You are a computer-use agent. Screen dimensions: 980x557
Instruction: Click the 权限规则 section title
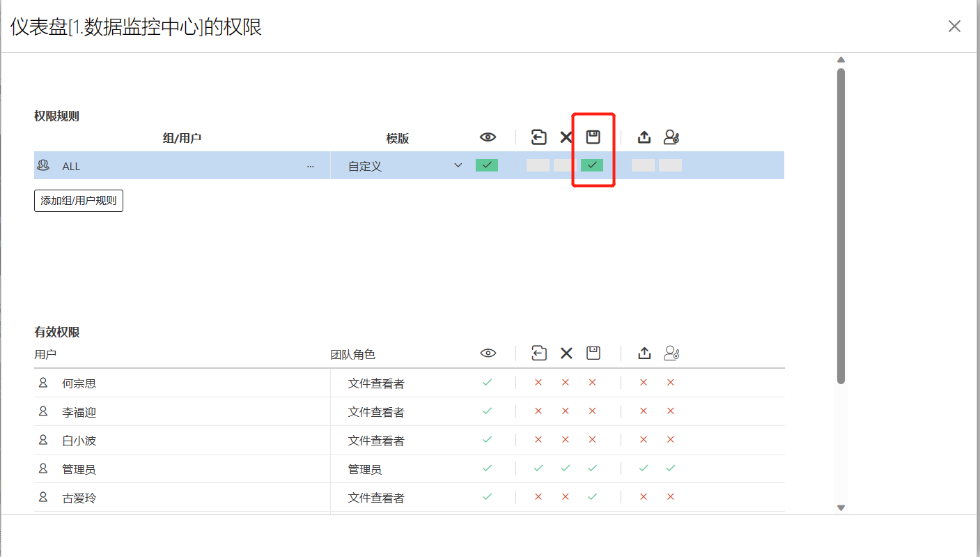tap(57, 116)
